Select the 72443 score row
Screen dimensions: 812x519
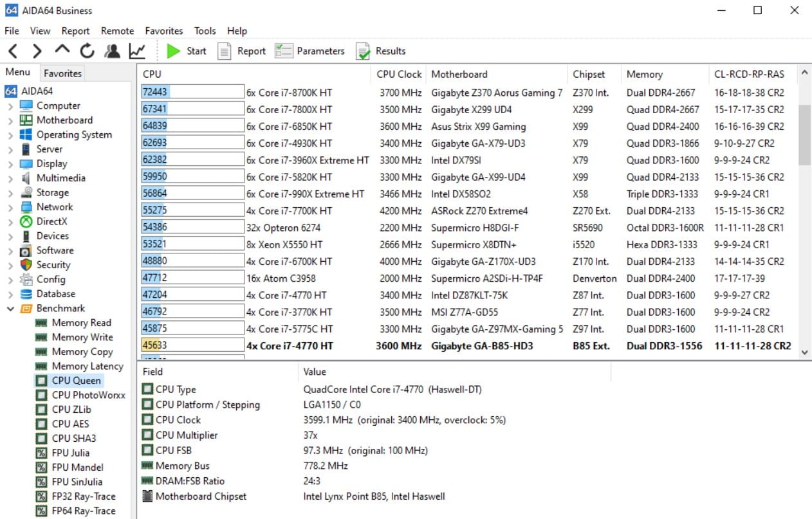tap(468, 93)
